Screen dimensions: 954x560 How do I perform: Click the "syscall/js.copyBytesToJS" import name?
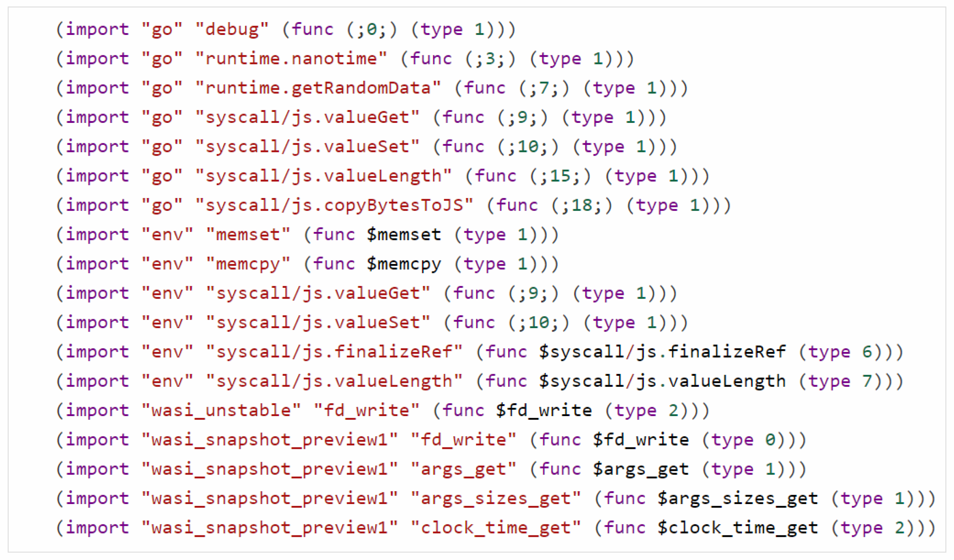point(334,206)
